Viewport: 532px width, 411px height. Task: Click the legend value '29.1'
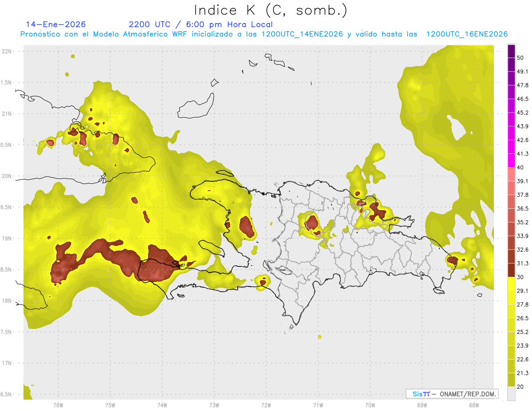523,291
